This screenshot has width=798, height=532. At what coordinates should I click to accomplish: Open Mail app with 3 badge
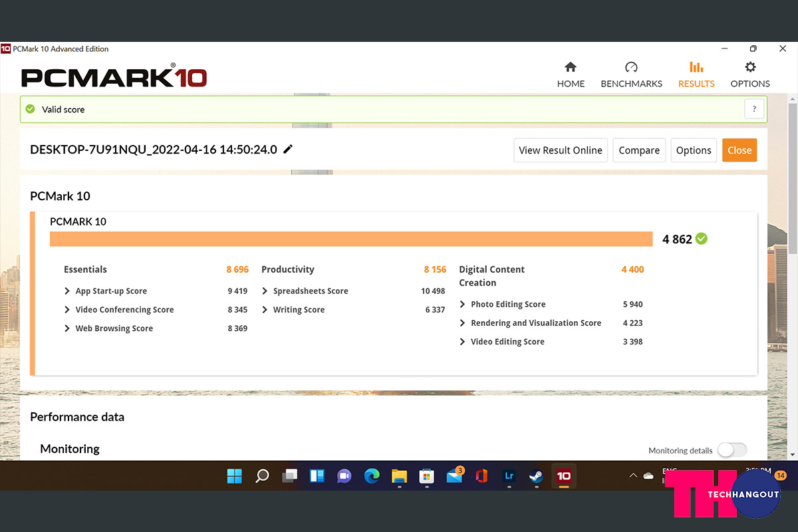[x=454, y=476]
